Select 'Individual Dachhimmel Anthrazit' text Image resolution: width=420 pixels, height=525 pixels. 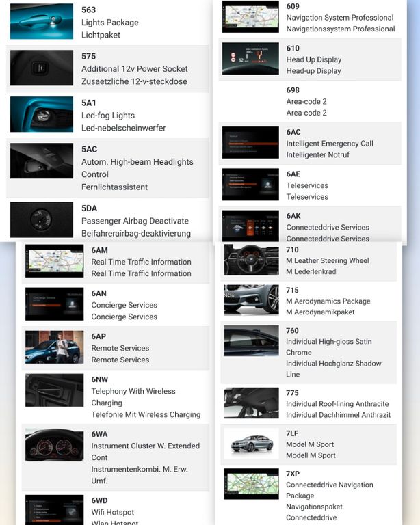coord(339,415)
